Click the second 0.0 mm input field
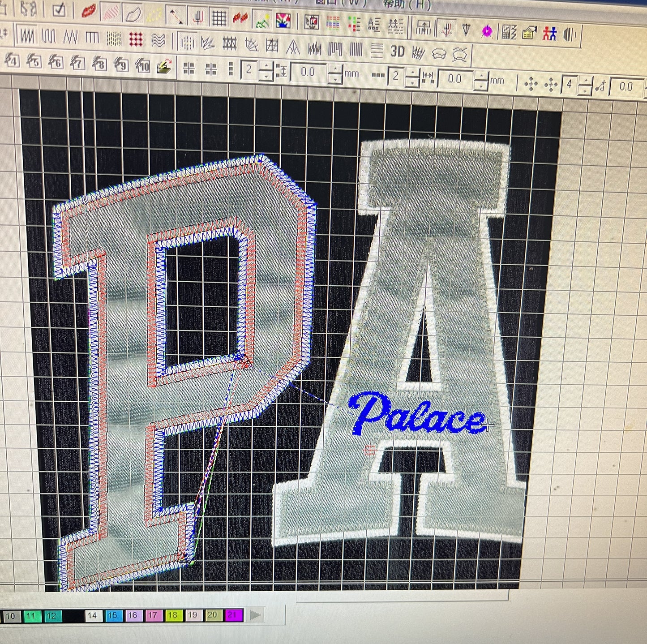The width and height of the screenshot is (647, 644). tap(455, 79)
